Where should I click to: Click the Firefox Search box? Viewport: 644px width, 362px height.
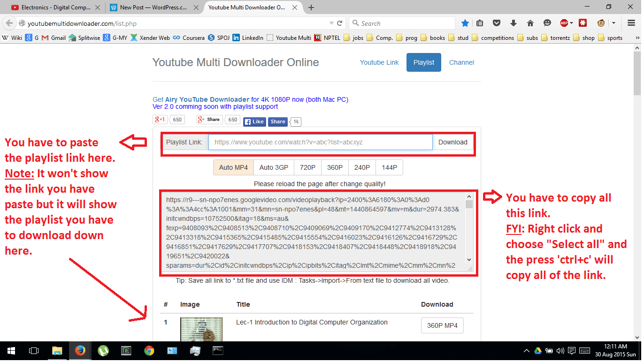pyautogui.click(x=402, y=23)
